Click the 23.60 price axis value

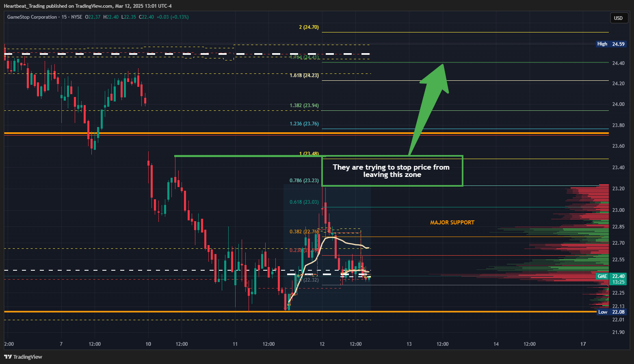pyautogui.click(x=618, y=146)
